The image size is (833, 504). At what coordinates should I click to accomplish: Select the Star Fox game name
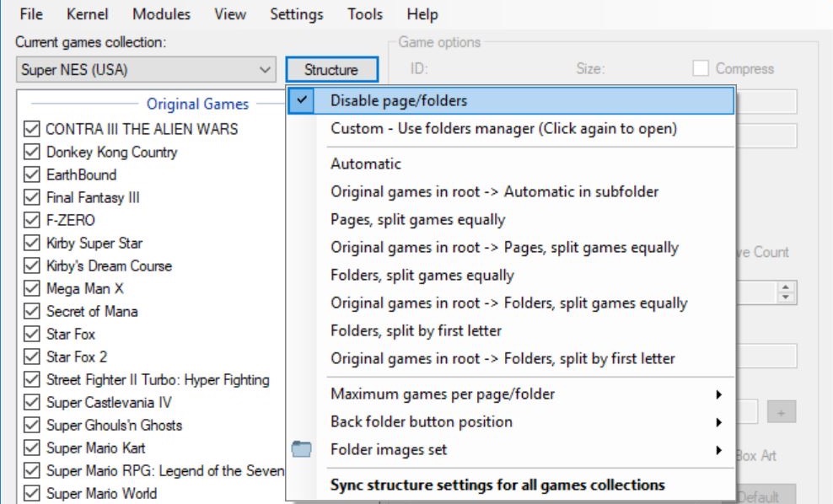pyautogui.click(x=71, y=334)
